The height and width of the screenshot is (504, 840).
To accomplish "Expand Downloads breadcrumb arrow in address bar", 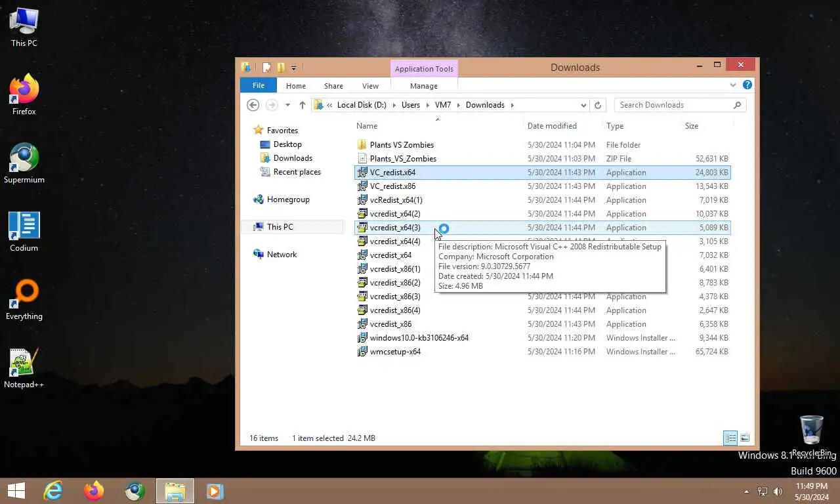I will click(512, 105).
